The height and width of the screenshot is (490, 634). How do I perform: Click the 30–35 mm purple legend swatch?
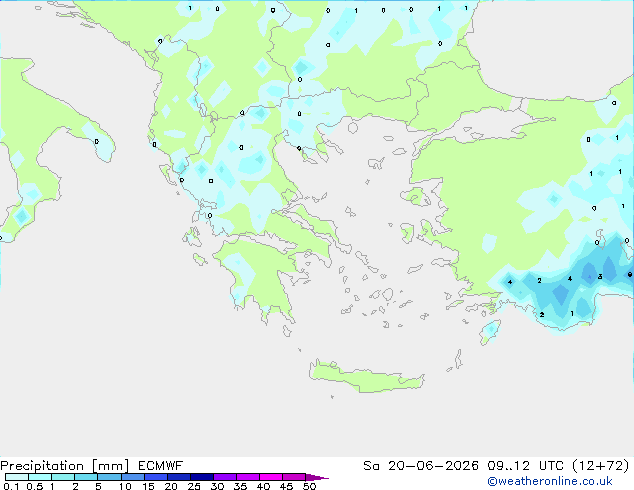225,477
